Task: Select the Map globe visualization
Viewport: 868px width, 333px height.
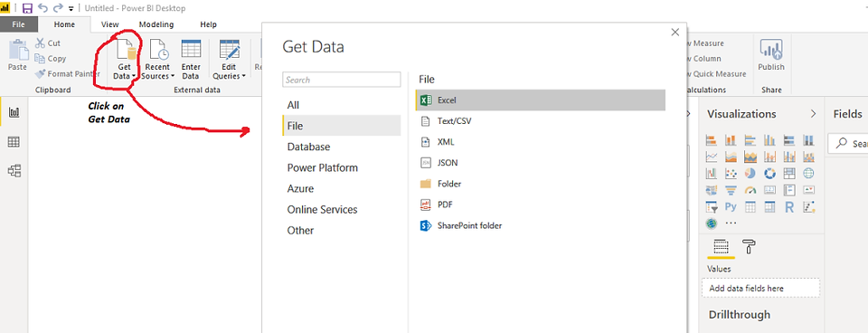Action: 808,174
